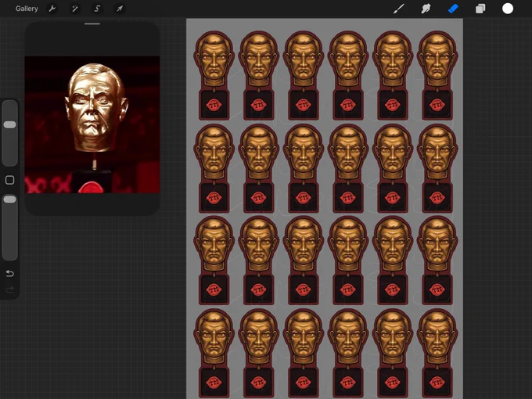Open the Layers panel
Image resolution: width=532 pixels, height=399 pixels.
pyautogui.click(x=480, y=9)
